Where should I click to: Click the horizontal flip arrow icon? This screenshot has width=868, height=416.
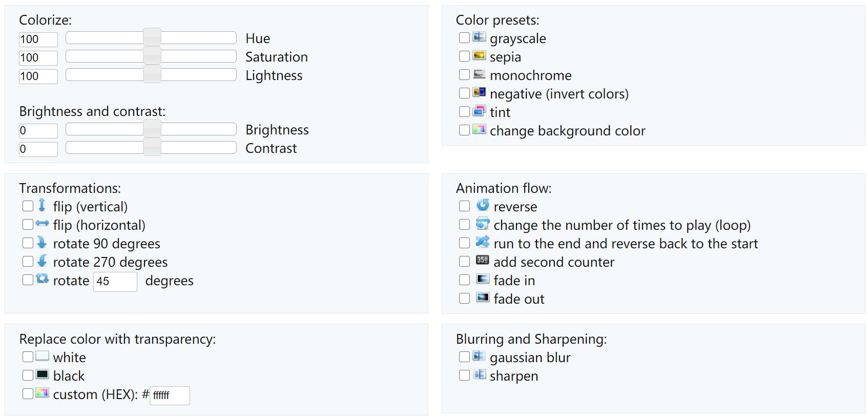tap(42, 224)
